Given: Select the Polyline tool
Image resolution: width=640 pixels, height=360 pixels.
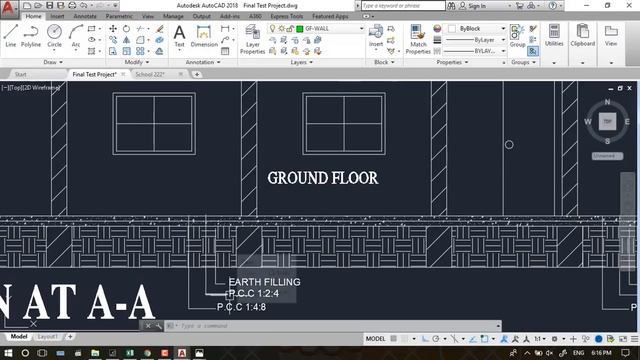Looking at the screenshot, I should [31, 36].
